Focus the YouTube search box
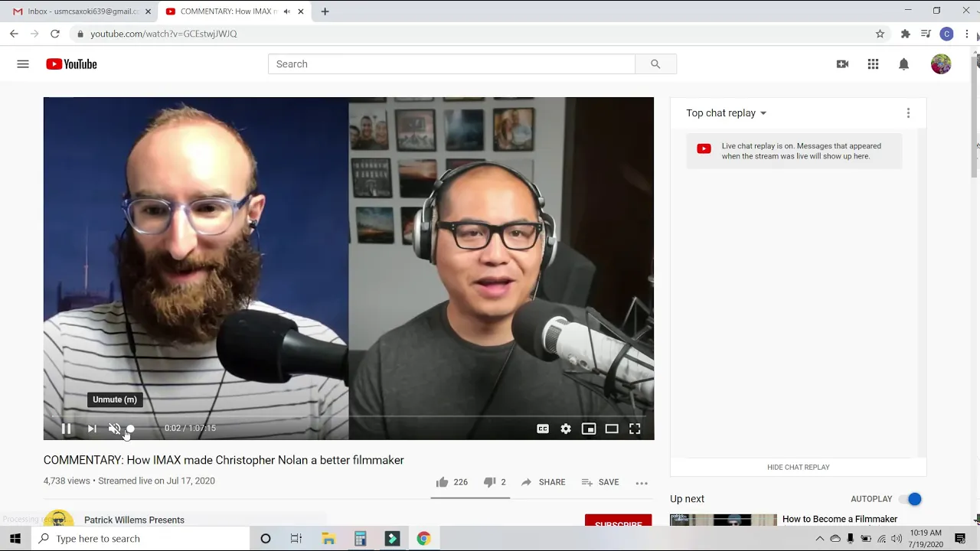The image size is (980, 551). [452, 64]
